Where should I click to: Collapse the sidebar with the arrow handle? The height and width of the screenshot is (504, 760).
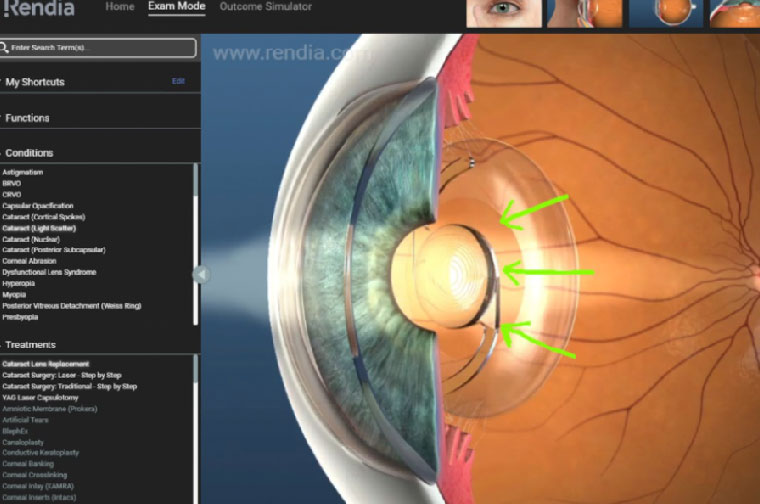coord(201,274)
